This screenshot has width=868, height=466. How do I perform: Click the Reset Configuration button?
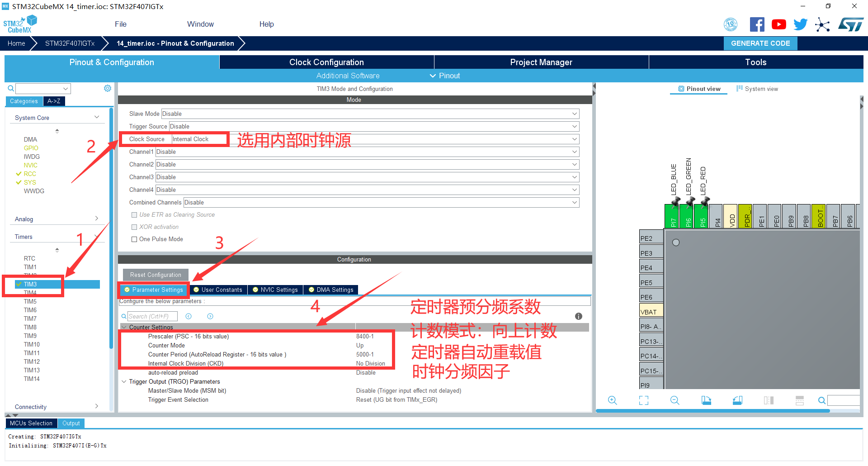pyautogui.click(x=156, y=275)
